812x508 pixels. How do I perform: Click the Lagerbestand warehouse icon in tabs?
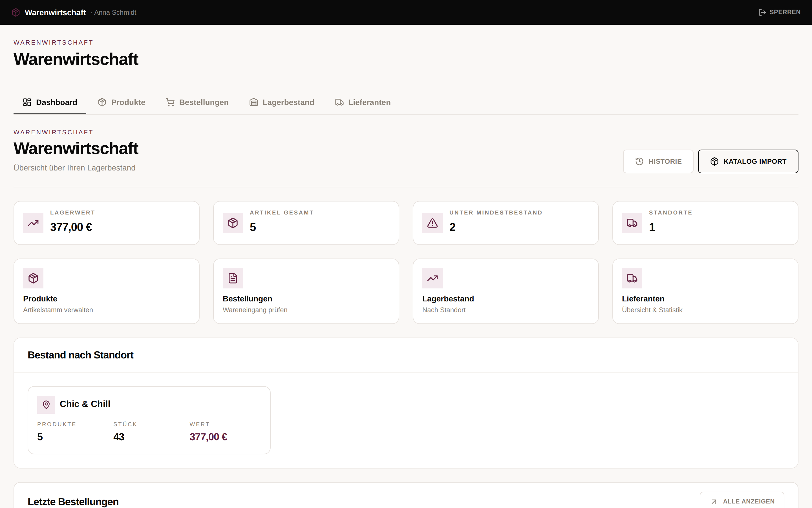[x=254, y=102]
